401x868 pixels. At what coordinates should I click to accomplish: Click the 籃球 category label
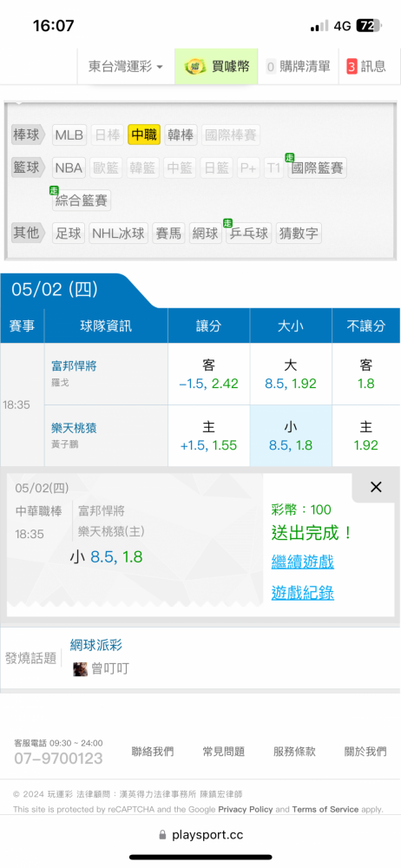point(29,168)
